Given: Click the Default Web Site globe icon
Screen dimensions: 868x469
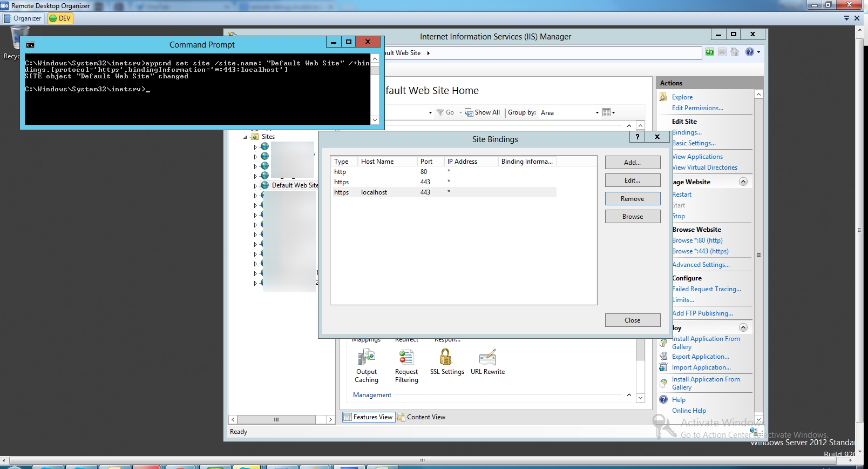Looking at the screenshot, I should 265,185.
